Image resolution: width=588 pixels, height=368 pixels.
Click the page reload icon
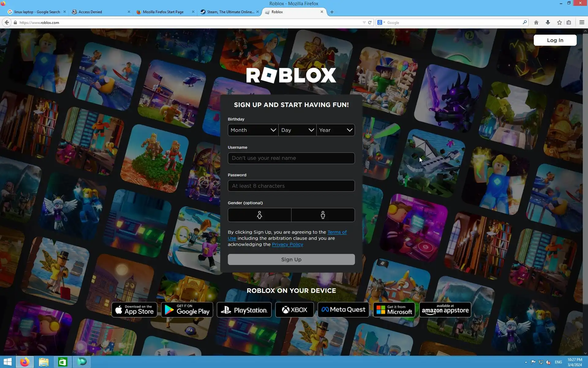(370, 22)
